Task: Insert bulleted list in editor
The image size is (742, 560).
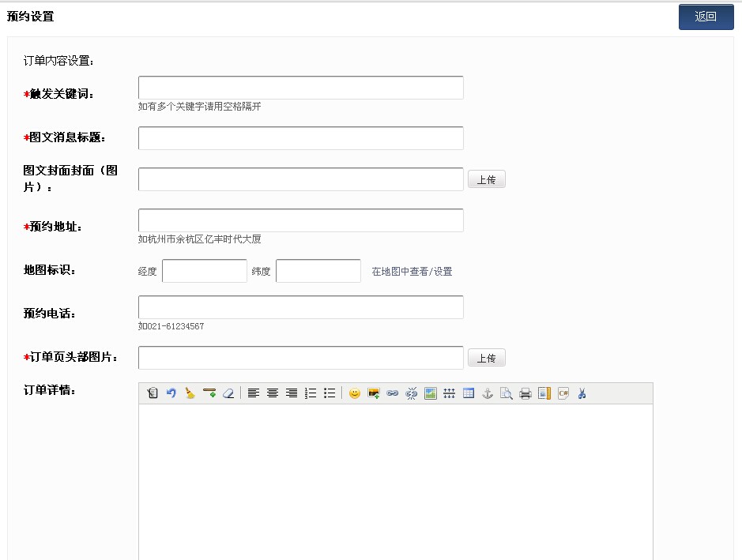Action: (x=330, y=393)
